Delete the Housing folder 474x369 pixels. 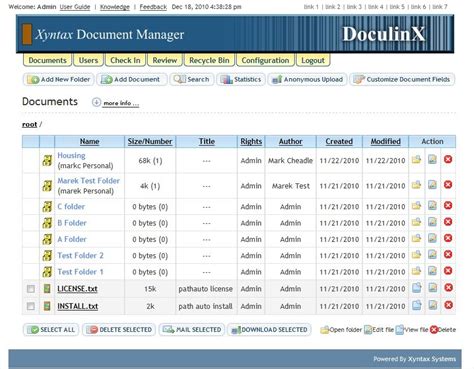point(448,160)
